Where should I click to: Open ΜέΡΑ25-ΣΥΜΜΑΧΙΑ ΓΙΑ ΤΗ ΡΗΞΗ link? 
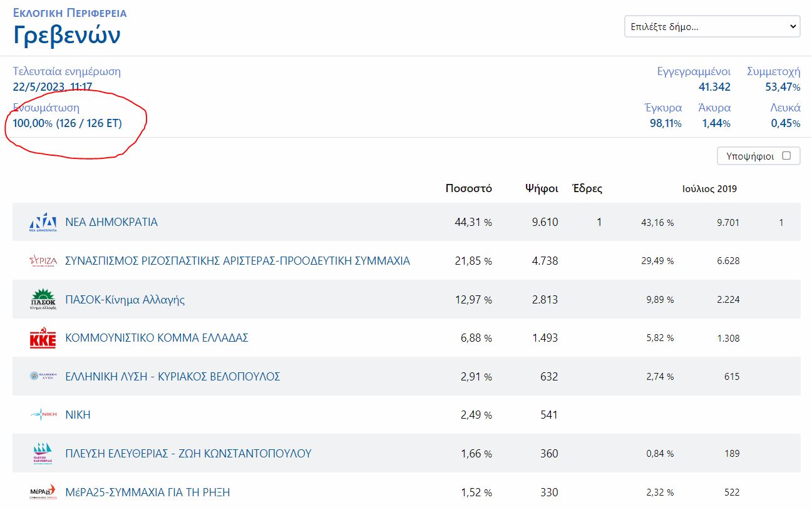pyautogui.click(x=148, y=492)
